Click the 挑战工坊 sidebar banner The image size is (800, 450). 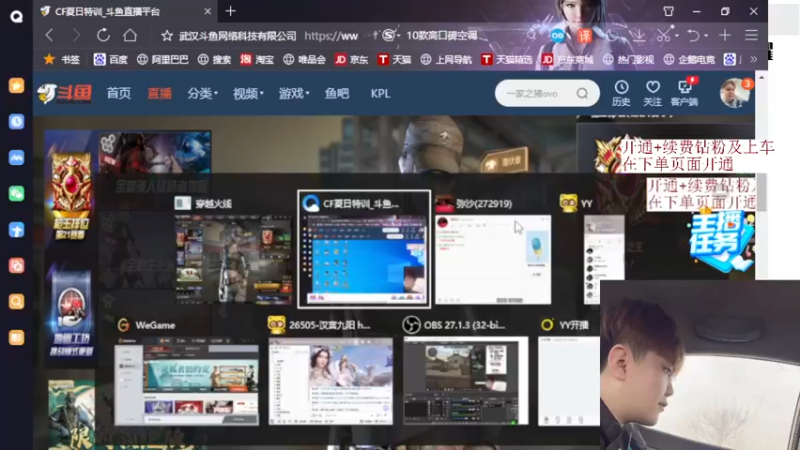click(71, 315)
